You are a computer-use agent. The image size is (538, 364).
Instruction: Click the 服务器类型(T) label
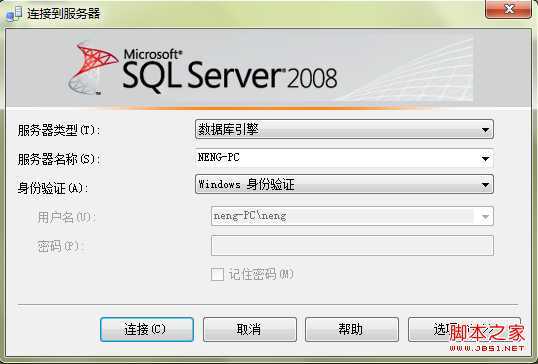59,130
